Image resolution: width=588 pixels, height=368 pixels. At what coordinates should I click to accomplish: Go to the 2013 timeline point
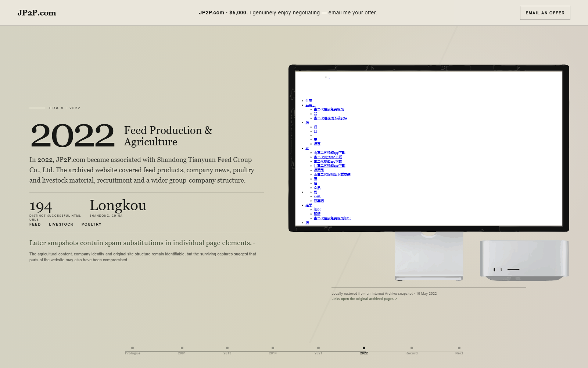227,350
